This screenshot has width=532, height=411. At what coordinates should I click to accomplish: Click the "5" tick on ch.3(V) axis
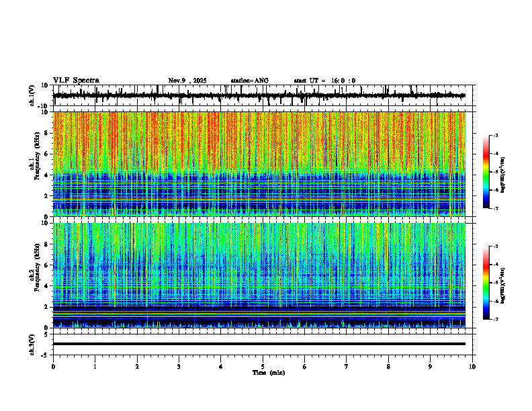click(x=47, y=334)
